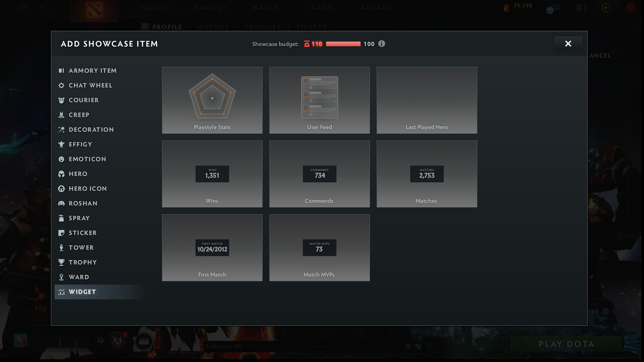
Task: Open the Decoration category
Action: point(100,129)
